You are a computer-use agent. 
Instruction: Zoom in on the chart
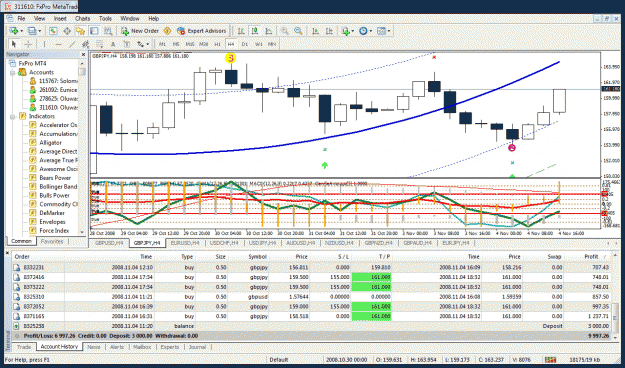[x=284, y=31]
